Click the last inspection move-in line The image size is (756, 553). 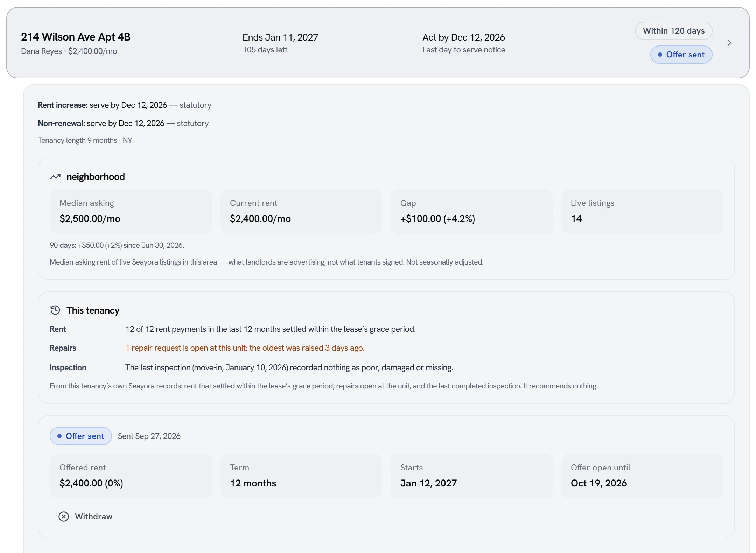pos(289,367)
